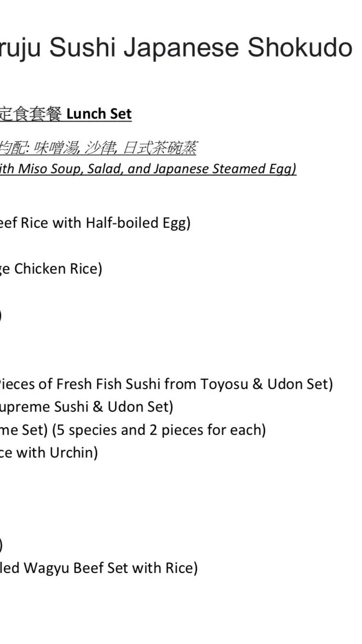
Task: Click the underlined "Lunch Set" heading
Action: coord(99,114)
